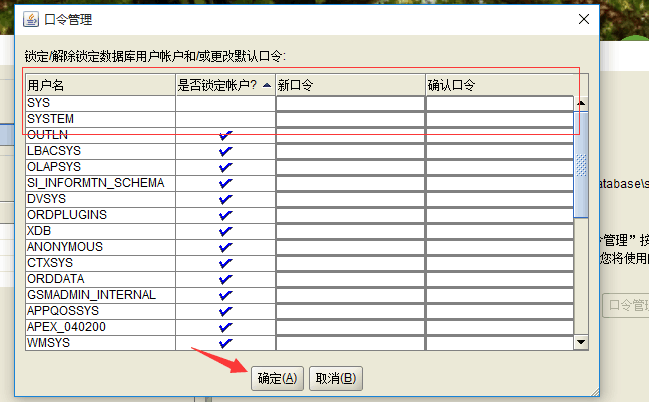Click confirm password field for XDB
Screen dimensions: 649x402
point(500,231)
